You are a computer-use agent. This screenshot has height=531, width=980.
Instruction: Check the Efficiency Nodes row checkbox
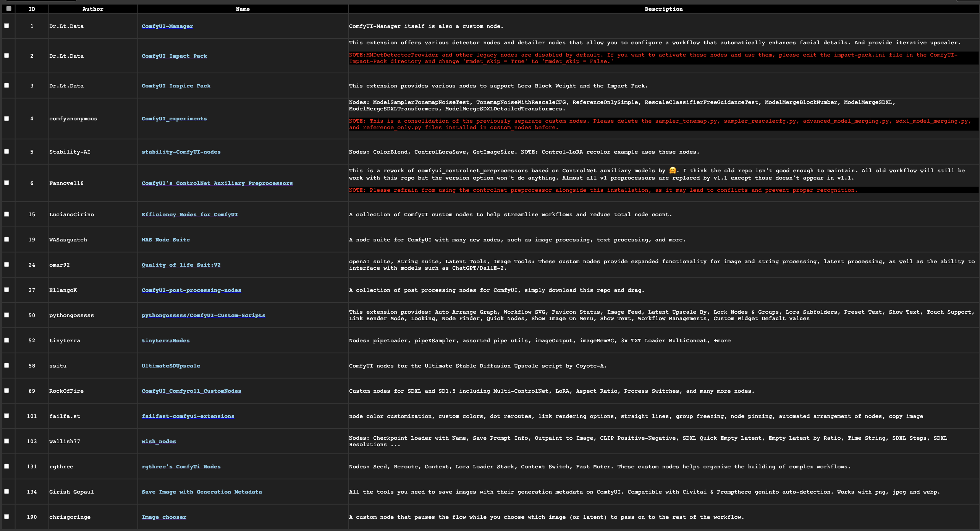pyautogui.click(x=7, y=214)
